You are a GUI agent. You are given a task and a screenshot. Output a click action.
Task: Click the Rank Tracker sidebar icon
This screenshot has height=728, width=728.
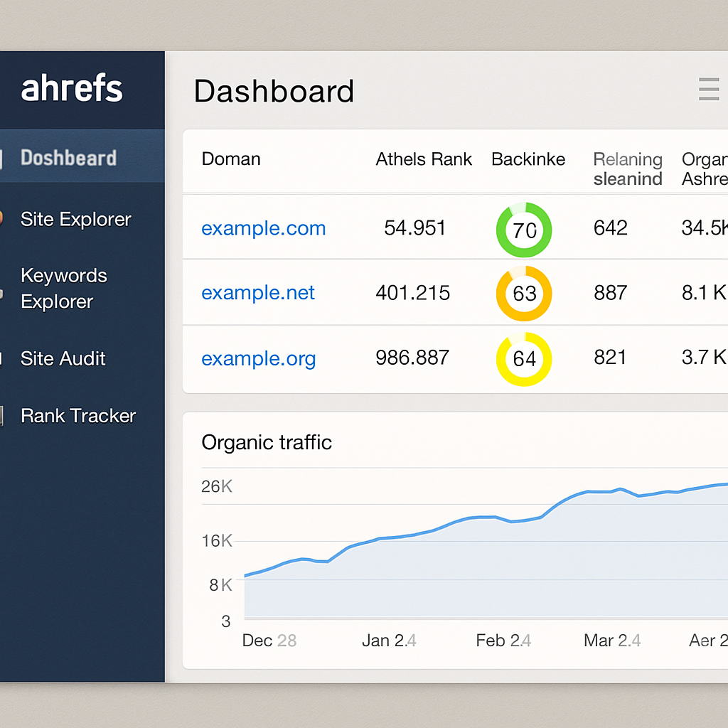point(2,416)
